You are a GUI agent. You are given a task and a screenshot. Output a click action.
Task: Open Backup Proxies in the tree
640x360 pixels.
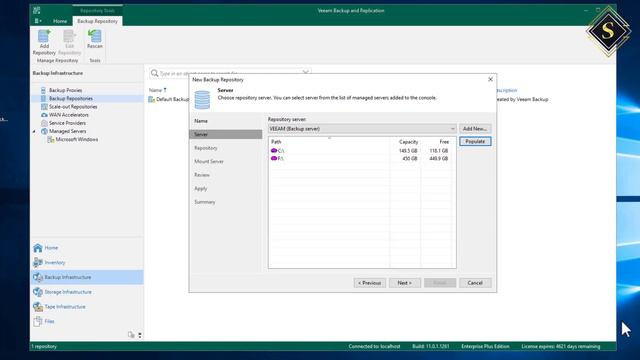coord(65,90)
